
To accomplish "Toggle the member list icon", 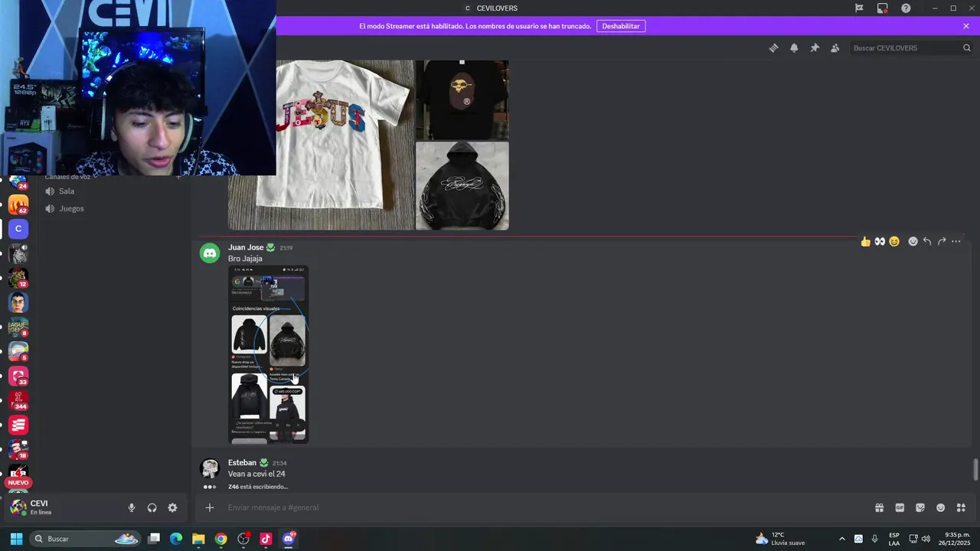I will pyautogui.click(x=835, y=47).
